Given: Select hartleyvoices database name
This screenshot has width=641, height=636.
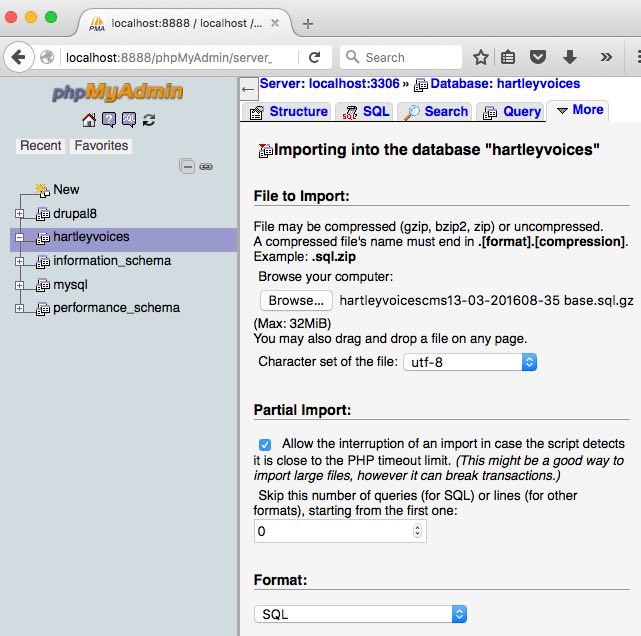Looking at the screenshot, I should tap(91, 237).
